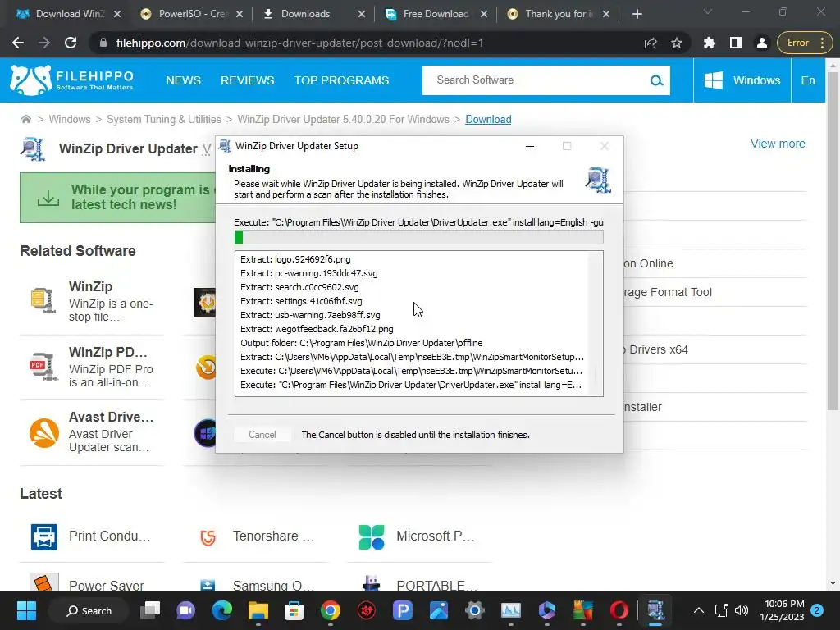
Task: Click the Error button in Chrome toolbar
Action: pyautogui.click(x=804, y=43)
